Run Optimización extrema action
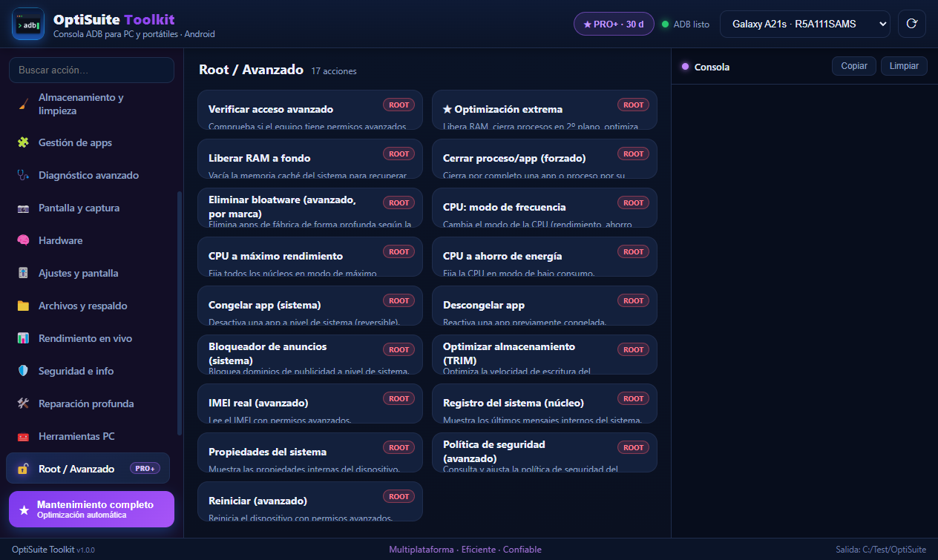The height and width of the screenshot is (560, 938). pos(545,110)
